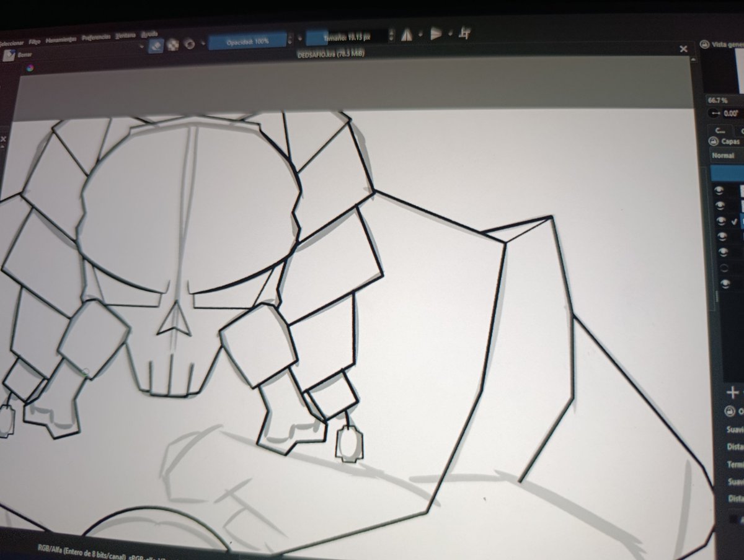This screenshot has height=560, width=744.
Task: Click the reload brush preset icon
Action: 190,45
